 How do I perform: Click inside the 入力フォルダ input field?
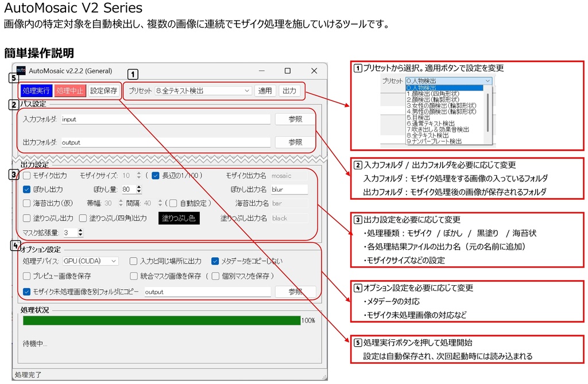(165, 119)
